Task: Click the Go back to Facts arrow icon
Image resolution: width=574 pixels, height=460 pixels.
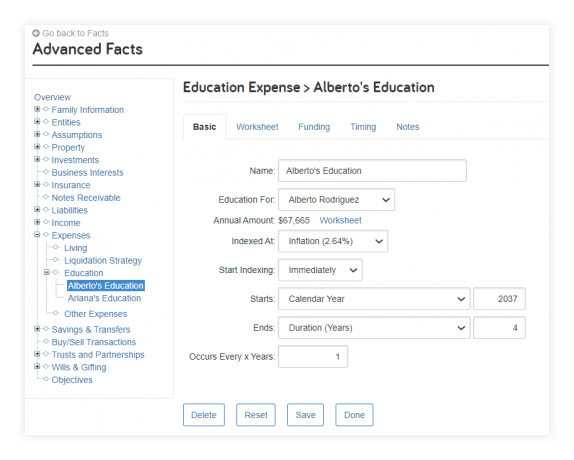Action: coord(36,33)
